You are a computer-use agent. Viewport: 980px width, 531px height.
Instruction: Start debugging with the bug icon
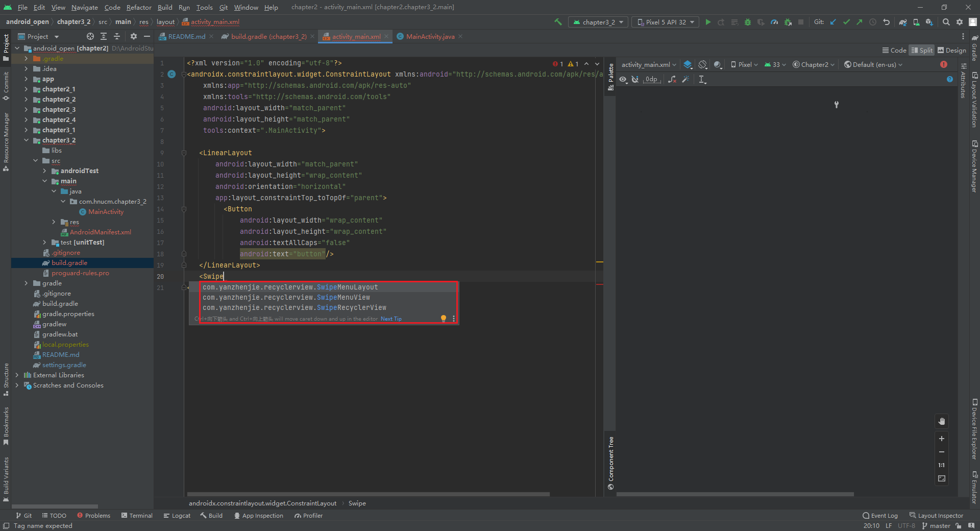coord(748,22)
